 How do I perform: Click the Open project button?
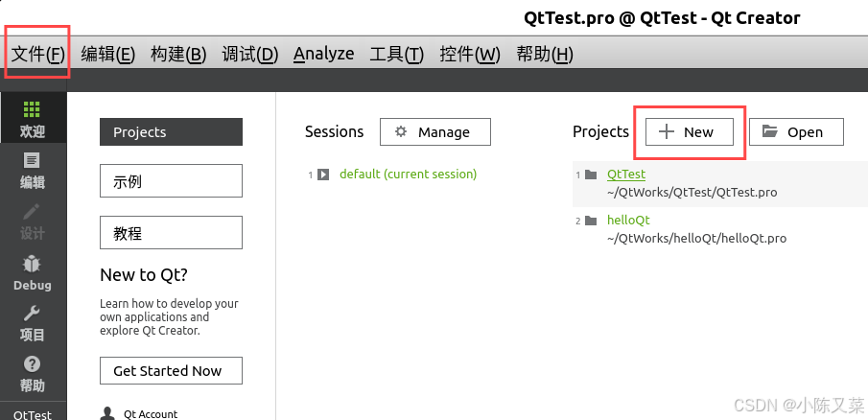click(796, 132)
